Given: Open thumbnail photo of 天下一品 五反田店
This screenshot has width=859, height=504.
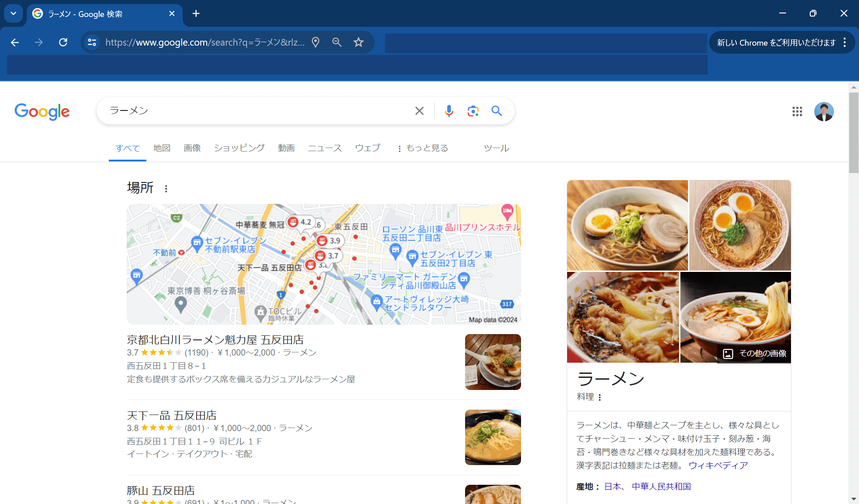Looking at the screenshot, I should coord(493,437).
